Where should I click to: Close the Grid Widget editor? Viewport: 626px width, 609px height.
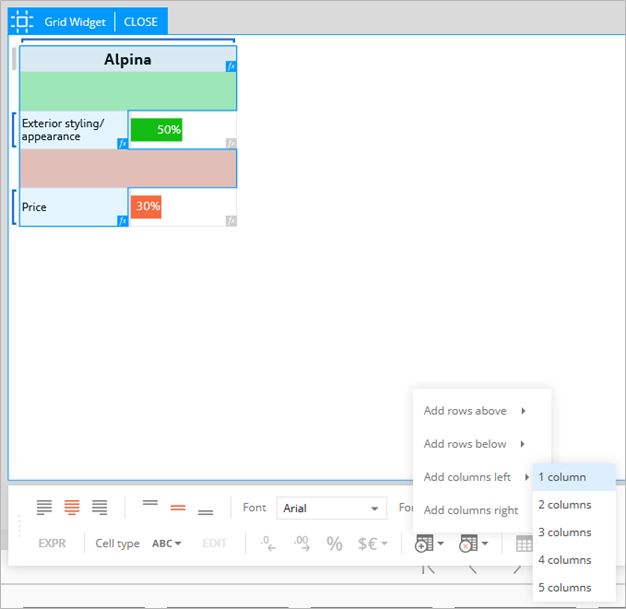141,22
